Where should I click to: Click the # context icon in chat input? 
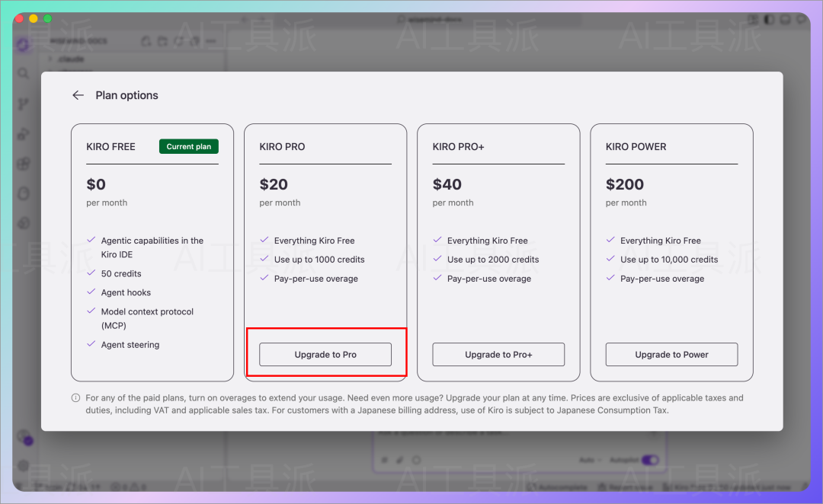(384, 460)
